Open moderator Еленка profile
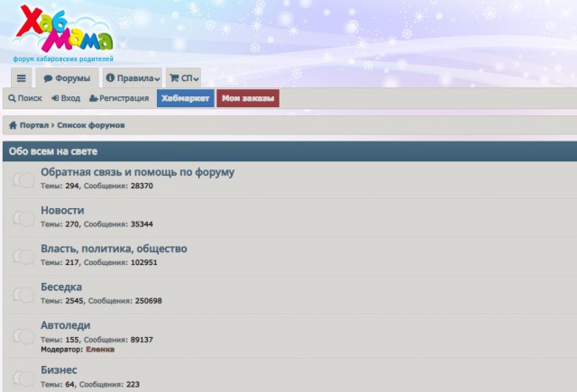The height and width of the screenshot is (392, 577). (x=100, y=350)
